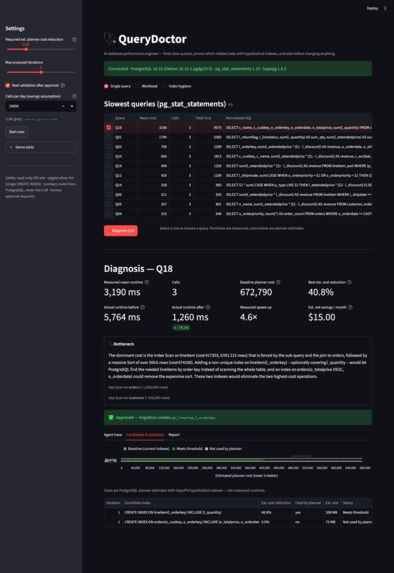Adjust Required est. planner cost reduction slider
This screenshot has width=394, height=573.
26,49
